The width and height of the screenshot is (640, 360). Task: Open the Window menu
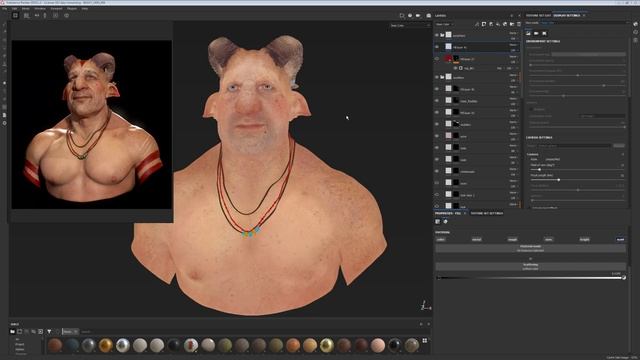(x=40, y=8)
